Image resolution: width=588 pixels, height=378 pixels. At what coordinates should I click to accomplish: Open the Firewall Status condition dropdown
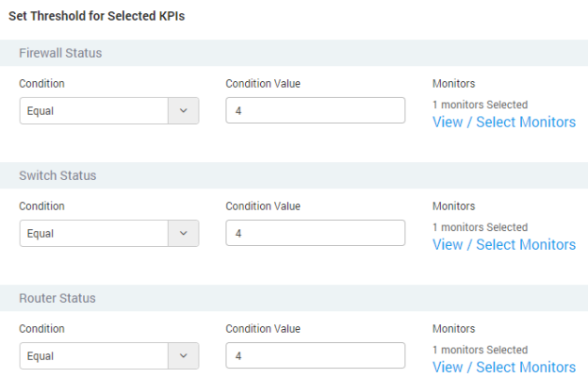click(109, 110)
